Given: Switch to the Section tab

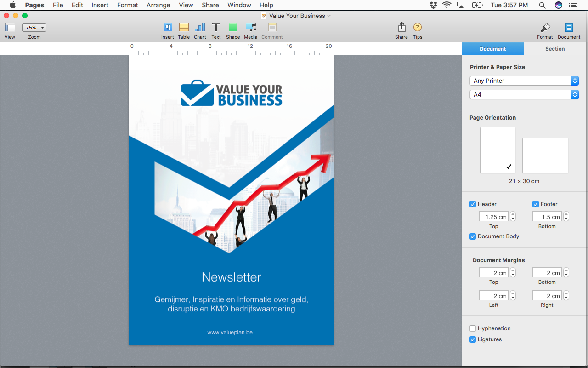Looking at the screenshot, I should [555, 49].
